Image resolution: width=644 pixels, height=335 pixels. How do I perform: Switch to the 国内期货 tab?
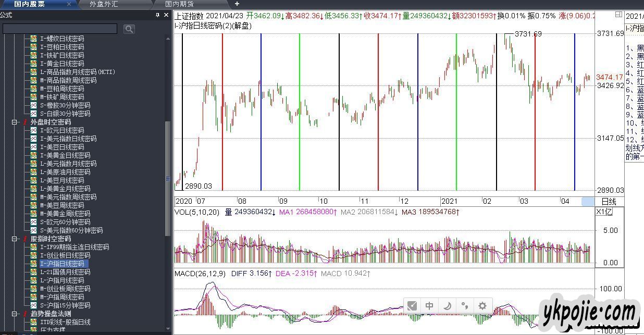[180, 4]
